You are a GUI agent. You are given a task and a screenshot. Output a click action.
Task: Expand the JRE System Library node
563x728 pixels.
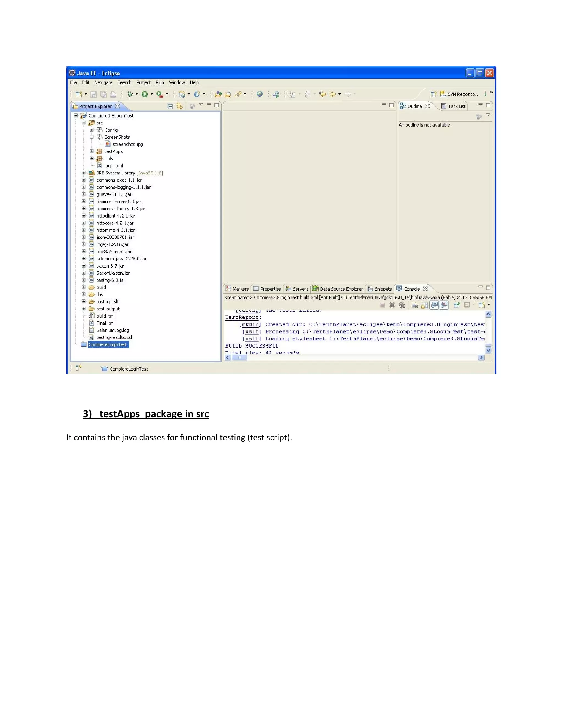(84, 173)
